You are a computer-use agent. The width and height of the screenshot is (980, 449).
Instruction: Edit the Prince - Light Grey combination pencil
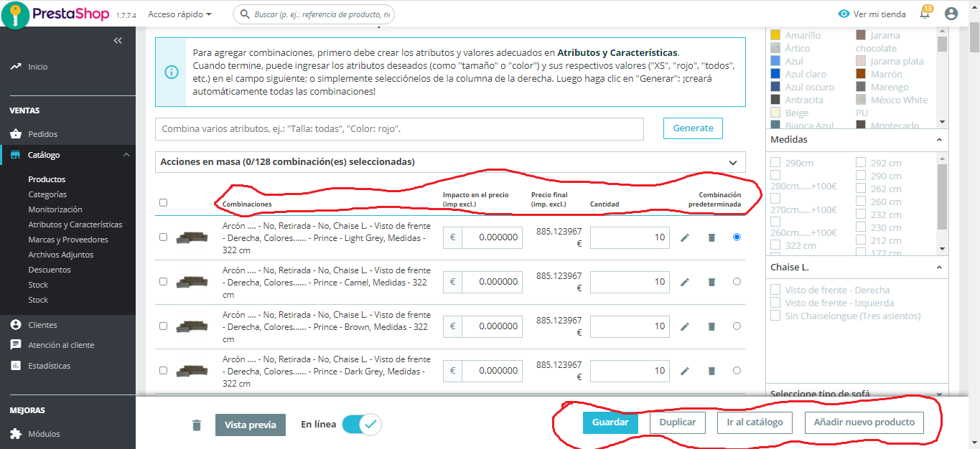click(x=685, y=237)
